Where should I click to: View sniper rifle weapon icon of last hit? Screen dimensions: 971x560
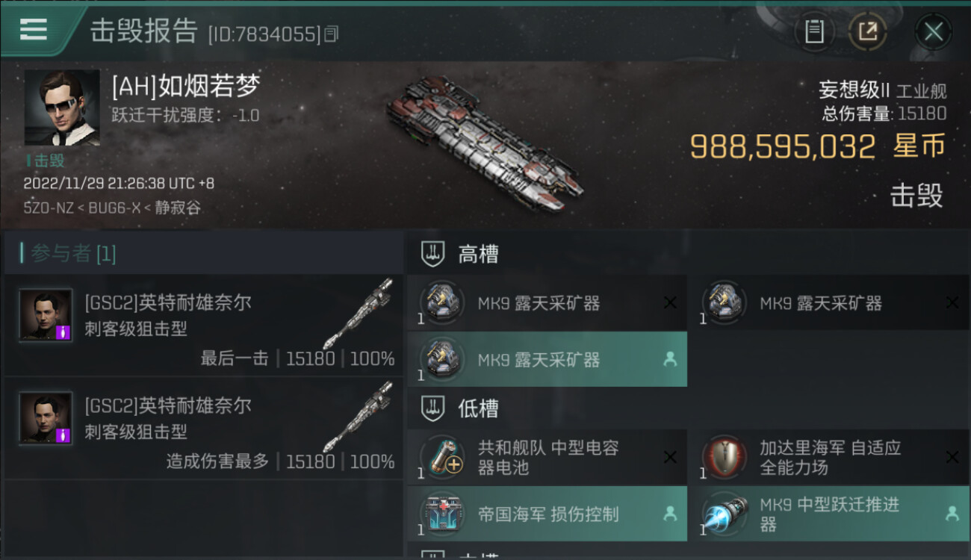pyautogui.click(x=358, y=314)
